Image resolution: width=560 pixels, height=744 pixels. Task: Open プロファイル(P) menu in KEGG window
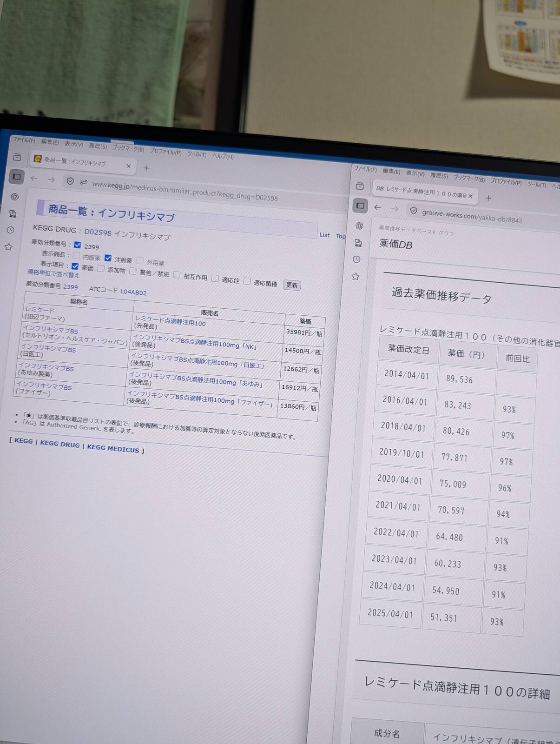tap(165, 152)
